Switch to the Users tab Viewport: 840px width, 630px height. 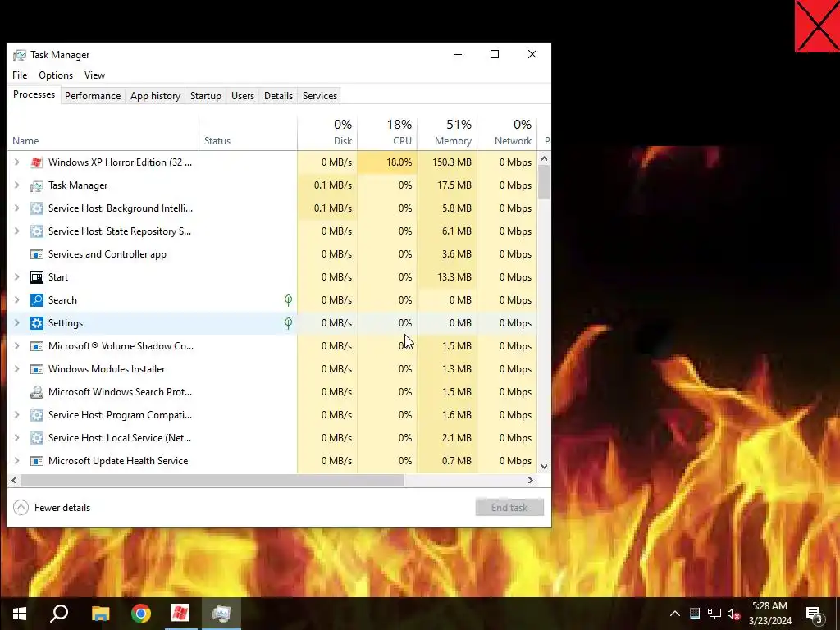coord(243,96)
